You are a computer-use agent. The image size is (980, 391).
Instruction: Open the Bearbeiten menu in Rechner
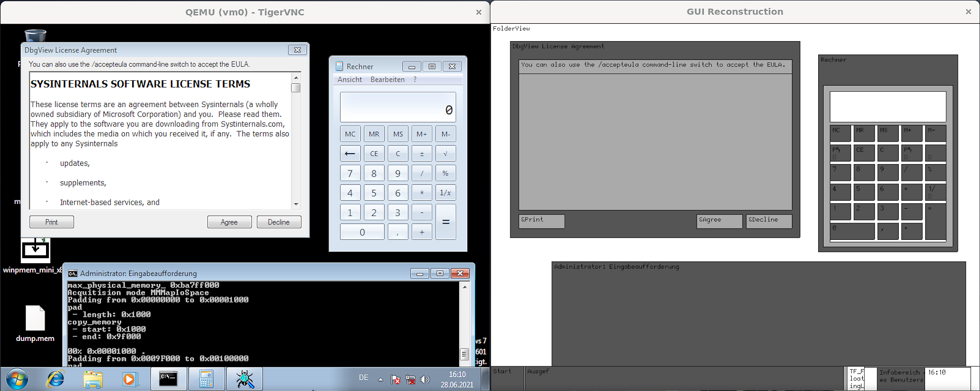pos(388,79)
